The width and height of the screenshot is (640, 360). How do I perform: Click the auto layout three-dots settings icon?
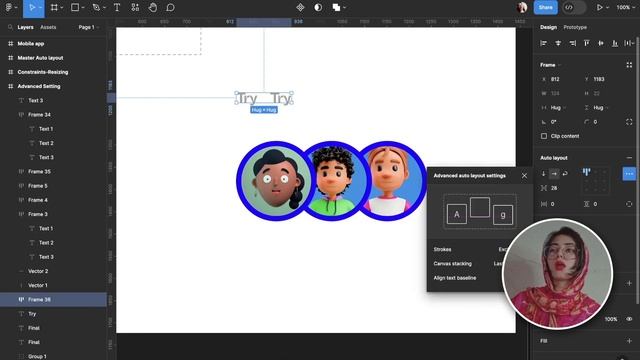coord(629,173)
